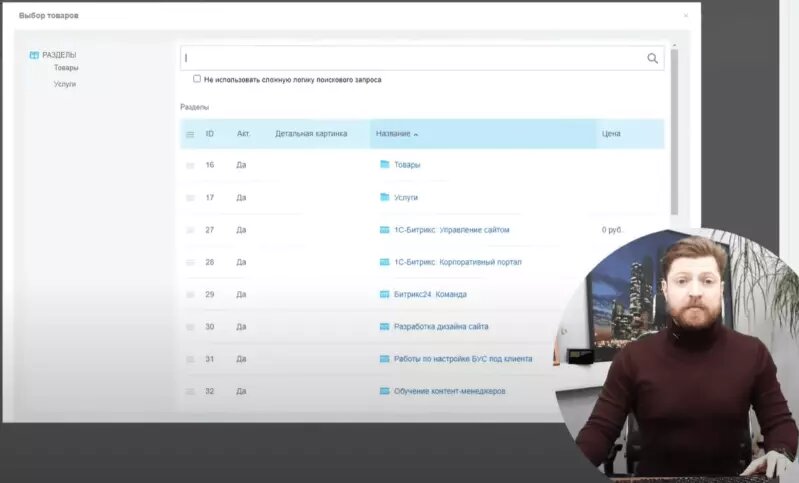This screenshot has height=483, width=799.
Task: Open row menu for ID 16
Action: pyautogui.click(x=190, y=166)
